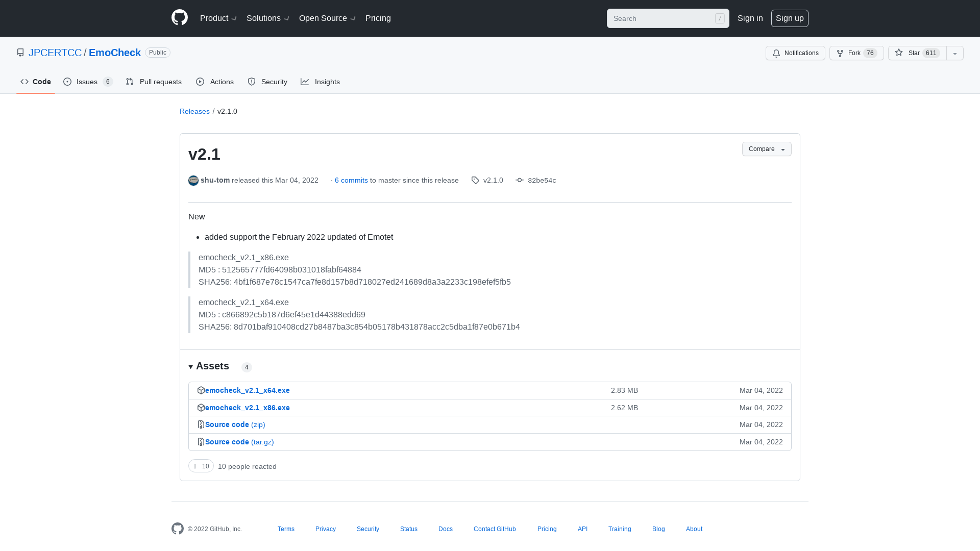The image size is (980, 551).
Task: Open the Pricing link in header
Action: (378, 18)
